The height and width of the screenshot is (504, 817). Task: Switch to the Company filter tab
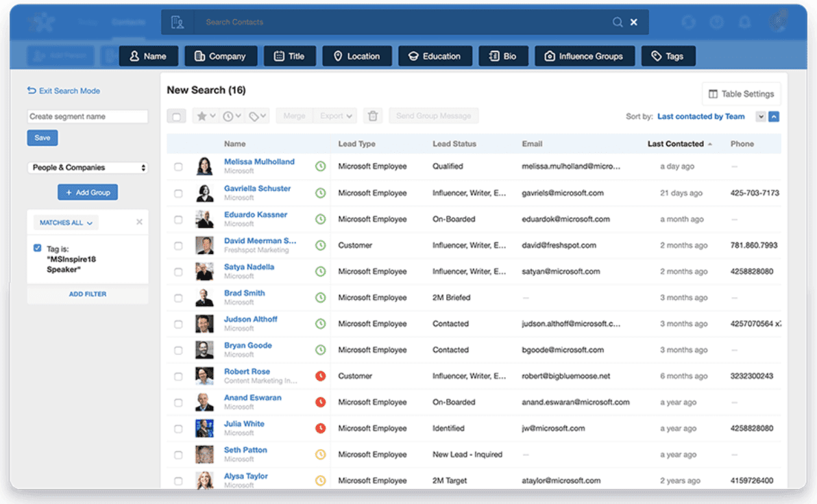pyautogui.click(x=221, y=56)
